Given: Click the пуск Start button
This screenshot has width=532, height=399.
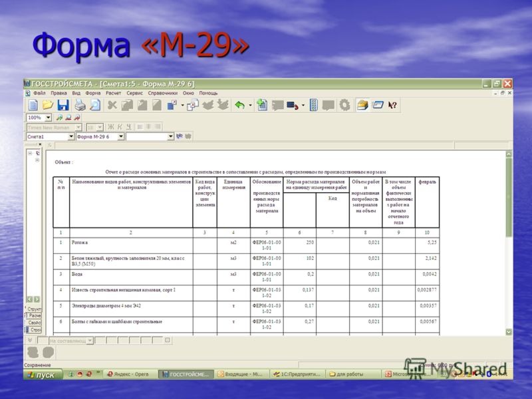Looking at the screenshot, I should click(43, 374).
